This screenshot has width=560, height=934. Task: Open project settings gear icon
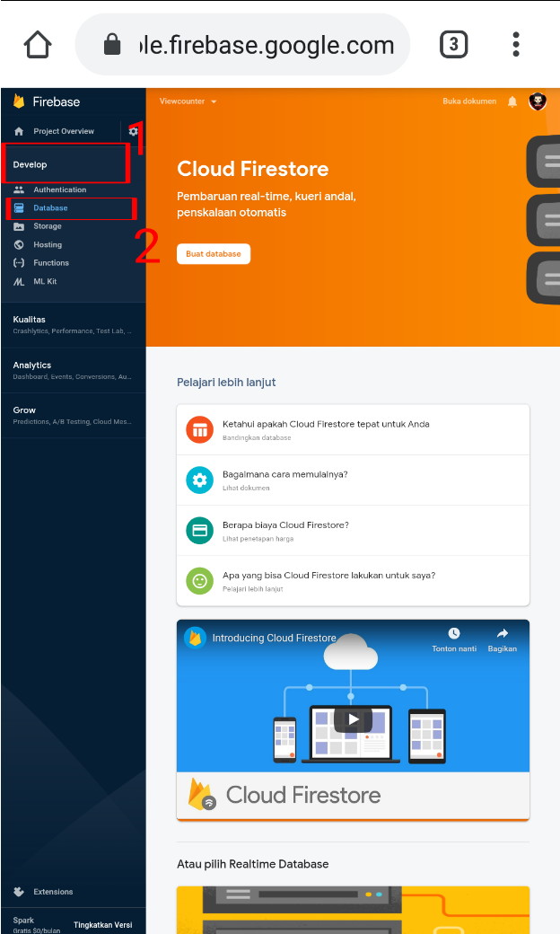pos(133,131)
